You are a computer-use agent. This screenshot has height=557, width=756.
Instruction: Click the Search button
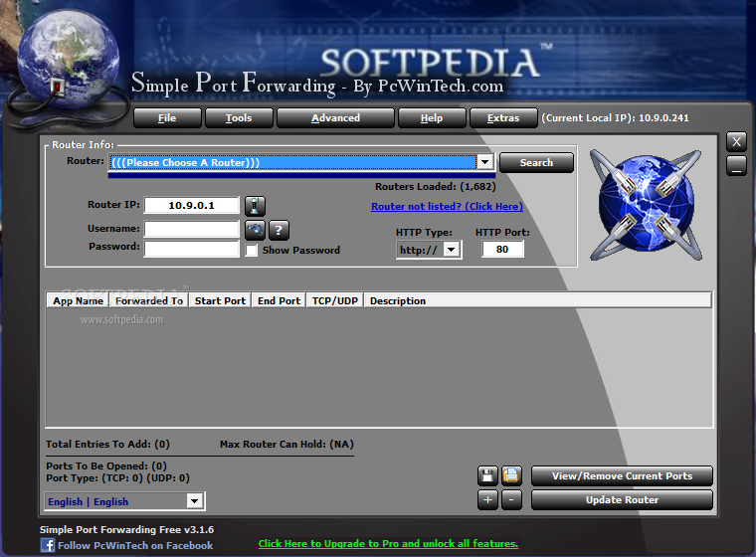536,162
